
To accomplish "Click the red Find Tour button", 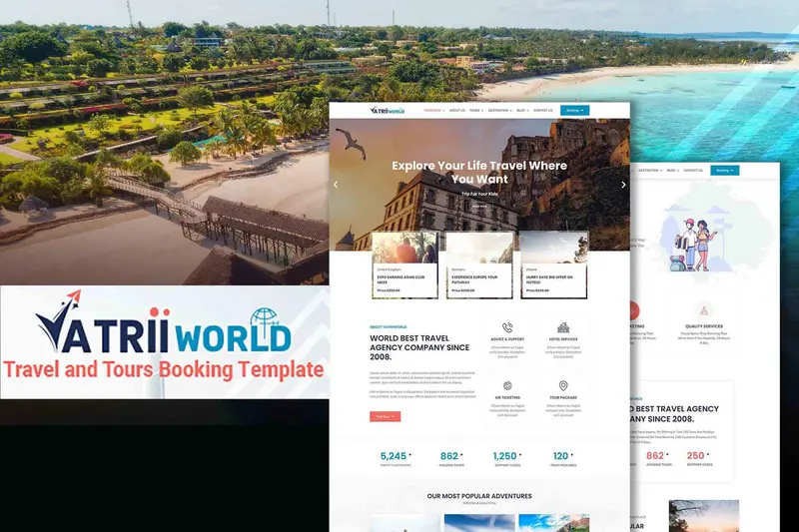I will click(x=386, y=416).
